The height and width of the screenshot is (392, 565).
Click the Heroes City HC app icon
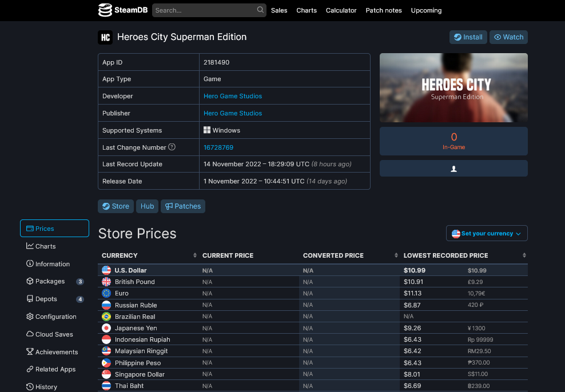tap(105, 37)
